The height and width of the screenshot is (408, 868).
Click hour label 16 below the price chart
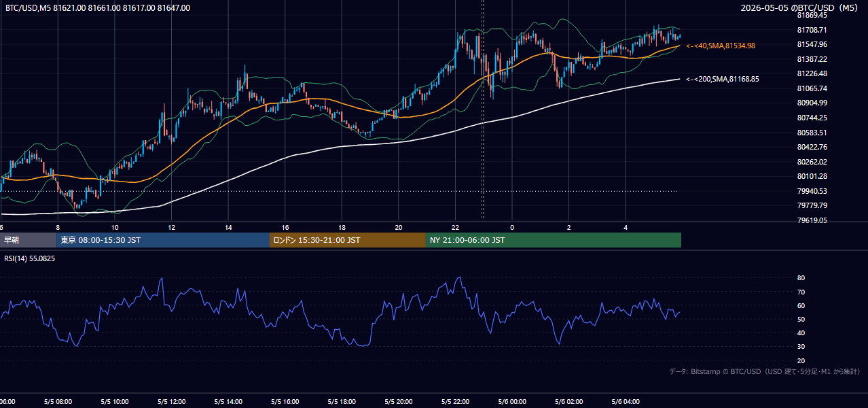285,228
